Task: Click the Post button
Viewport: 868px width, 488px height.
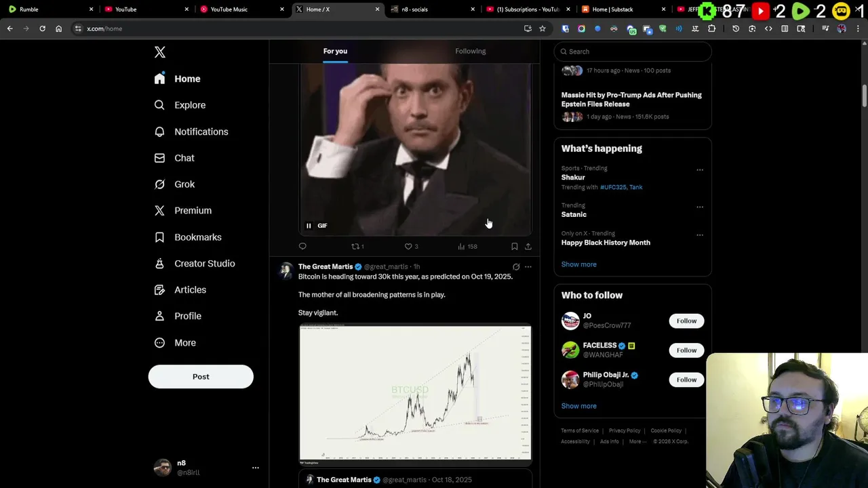Action: 201,377
